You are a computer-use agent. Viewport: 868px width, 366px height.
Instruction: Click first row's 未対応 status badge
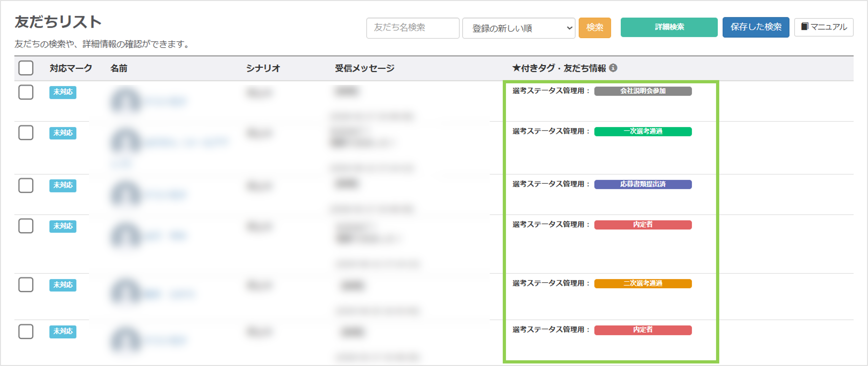[x=63, y=92]
